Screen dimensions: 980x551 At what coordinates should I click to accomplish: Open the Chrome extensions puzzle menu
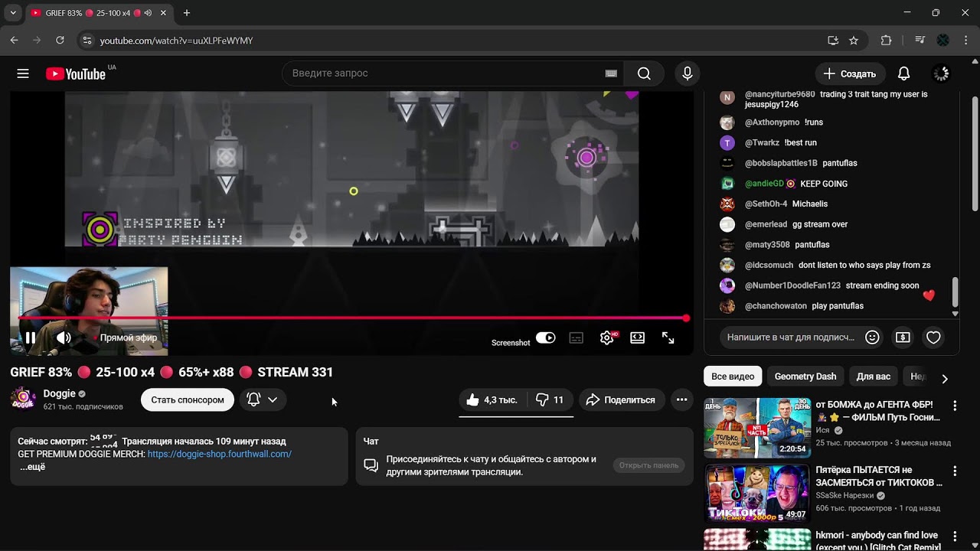(x=887, y=41)
